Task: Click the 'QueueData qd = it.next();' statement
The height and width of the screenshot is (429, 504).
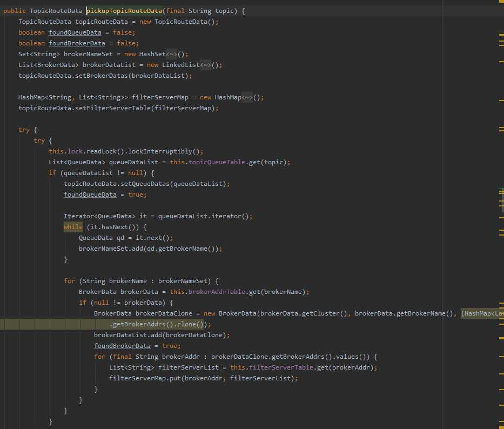Action: pyautogui.click(x=126, y=238)
